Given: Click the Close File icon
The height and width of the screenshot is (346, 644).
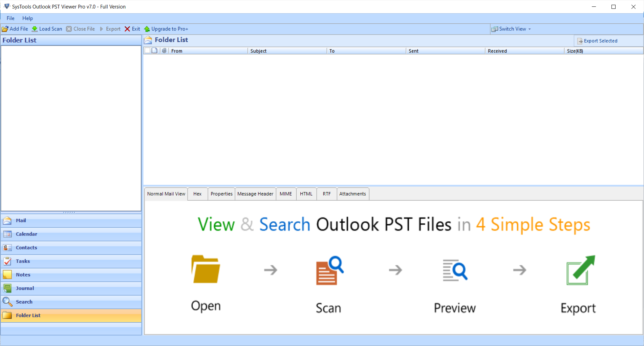Looking at the screenshot, I should coord(69,29).
